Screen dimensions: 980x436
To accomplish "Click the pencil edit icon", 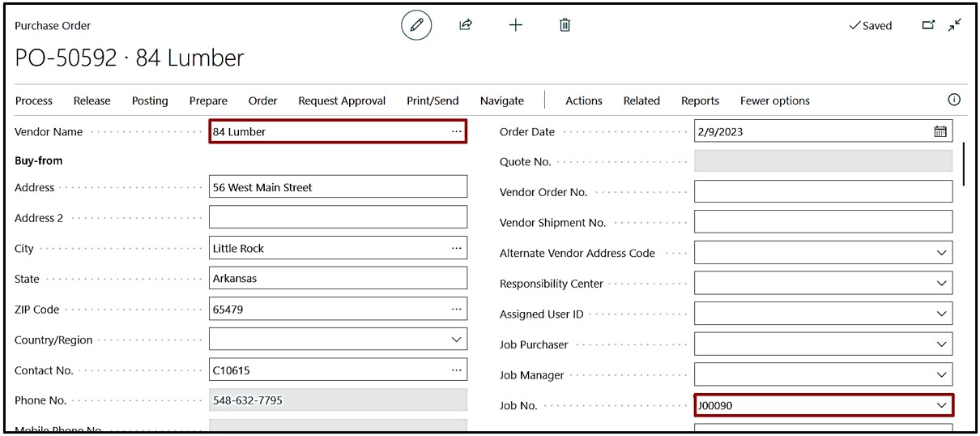I will pyautogui.click(x=416, y=25).
